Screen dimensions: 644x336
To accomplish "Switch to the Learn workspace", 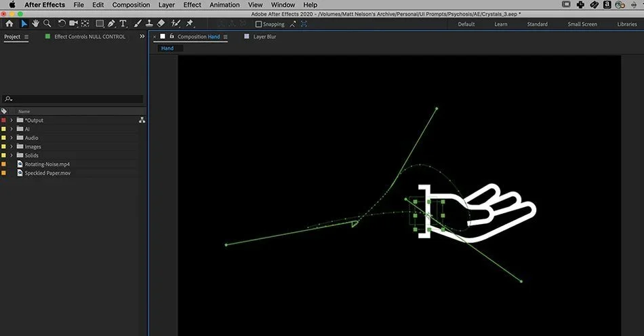I will 501,24.
